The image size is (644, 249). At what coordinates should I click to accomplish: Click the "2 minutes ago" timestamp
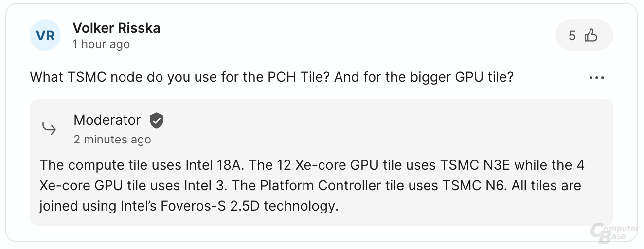pos(112,140)
